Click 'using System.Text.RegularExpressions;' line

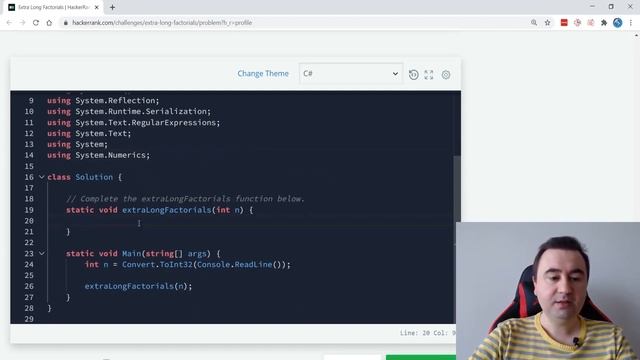pyautogui.click(x=133, y=122)
